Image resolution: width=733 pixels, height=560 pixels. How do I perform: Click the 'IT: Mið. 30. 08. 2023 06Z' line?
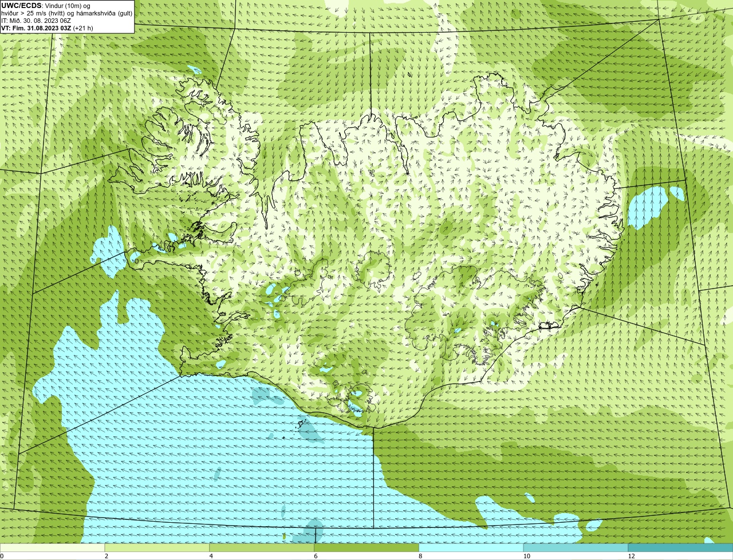36,21
